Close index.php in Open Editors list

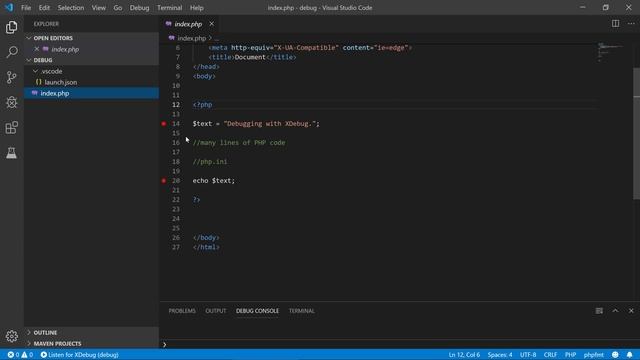pyautogui.click(x=37, y=49)
